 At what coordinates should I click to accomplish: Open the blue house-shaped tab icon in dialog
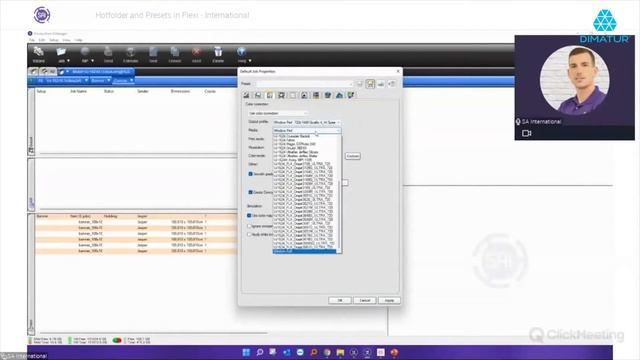tap(339, 95)
